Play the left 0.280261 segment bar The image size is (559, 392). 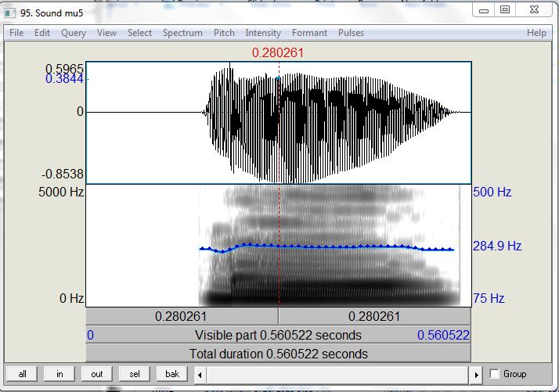point(182,316)
